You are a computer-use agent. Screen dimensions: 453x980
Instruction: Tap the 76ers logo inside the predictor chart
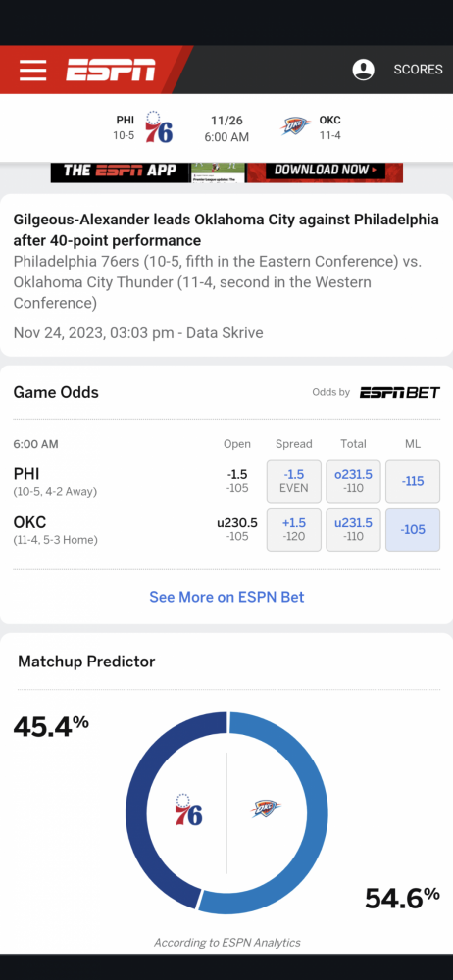188,810
